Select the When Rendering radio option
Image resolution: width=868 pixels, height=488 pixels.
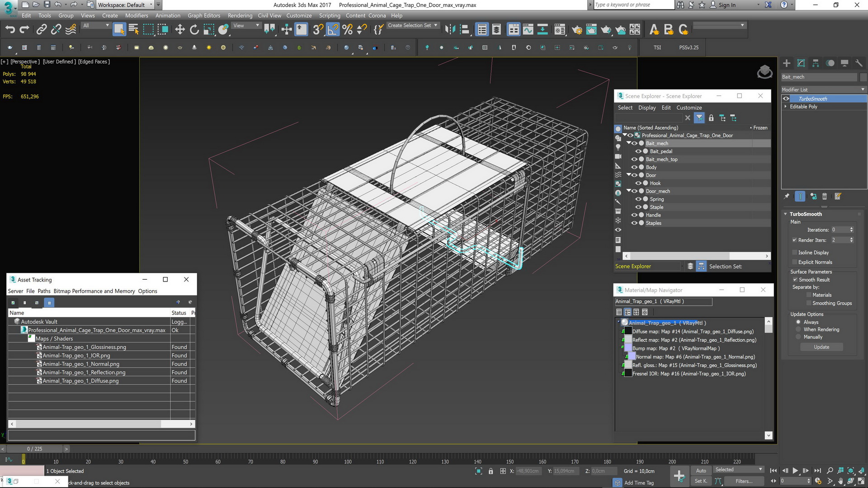click(x=799, y=329)
